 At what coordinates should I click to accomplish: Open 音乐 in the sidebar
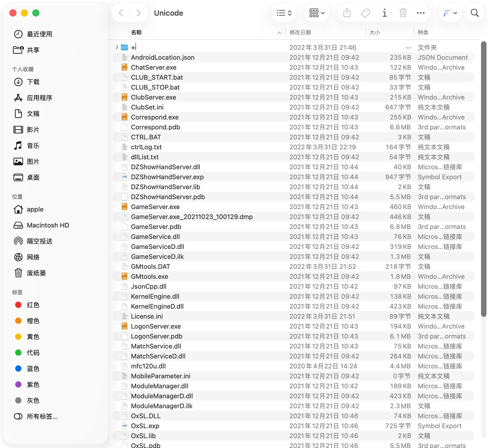[x=27, y=146]
